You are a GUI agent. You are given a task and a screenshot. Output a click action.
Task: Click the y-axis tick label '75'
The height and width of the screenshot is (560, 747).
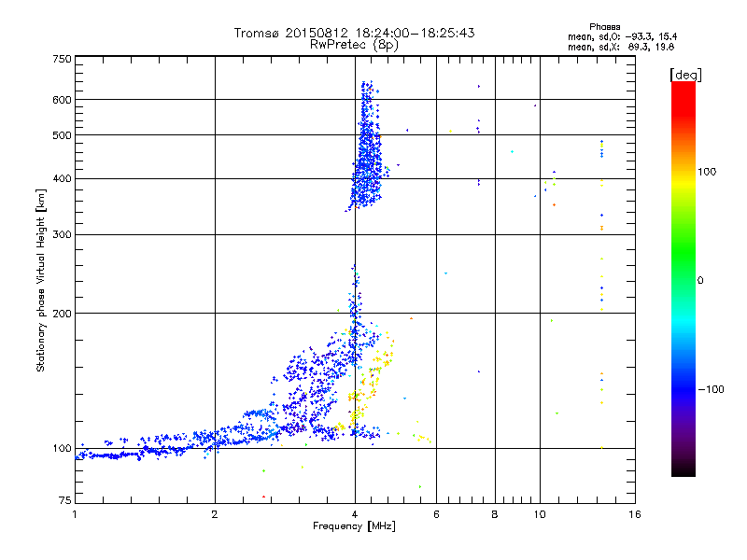click(65, 500)
